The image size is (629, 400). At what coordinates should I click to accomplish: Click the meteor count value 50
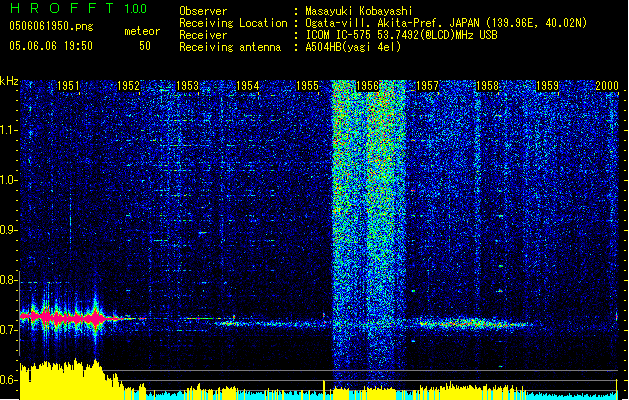[145, 46]
